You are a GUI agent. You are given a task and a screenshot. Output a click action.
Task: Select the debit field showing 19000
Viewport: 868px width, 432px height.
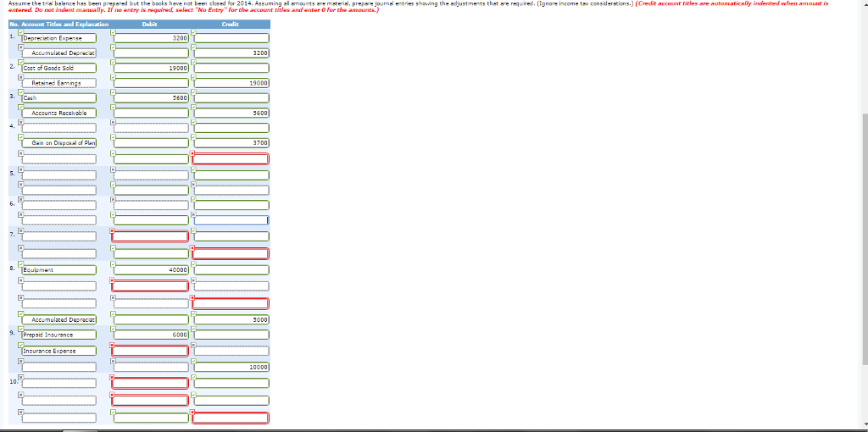click(152, 68)
